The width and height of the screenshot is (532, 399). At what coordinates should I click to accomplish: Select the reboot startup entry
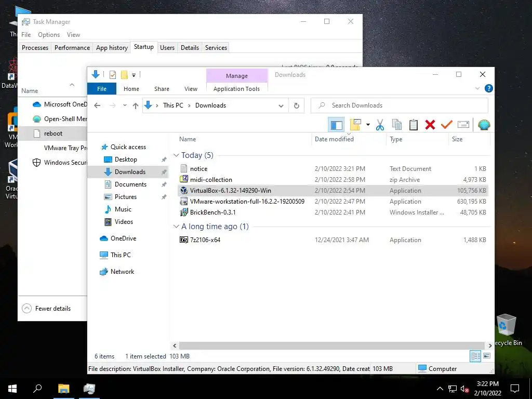52,134
